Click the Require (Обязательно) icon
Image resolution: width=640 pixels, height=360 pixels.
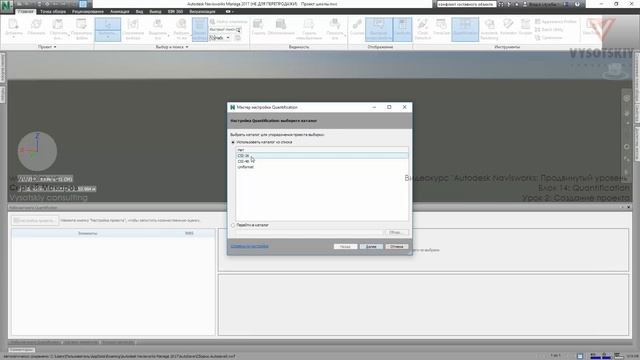click(x=281, y=25)
